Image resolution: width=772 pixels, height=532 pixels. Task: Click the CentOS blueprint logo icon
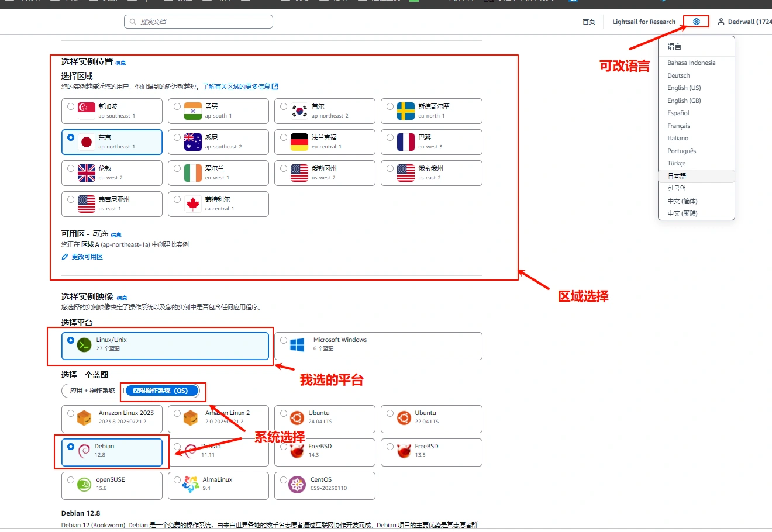pos(297,484)
